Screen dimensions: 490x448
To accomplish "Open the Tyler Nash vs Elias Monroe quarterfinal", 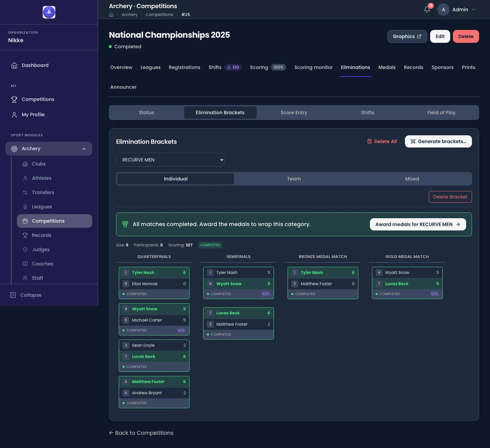I will point(154,283).
